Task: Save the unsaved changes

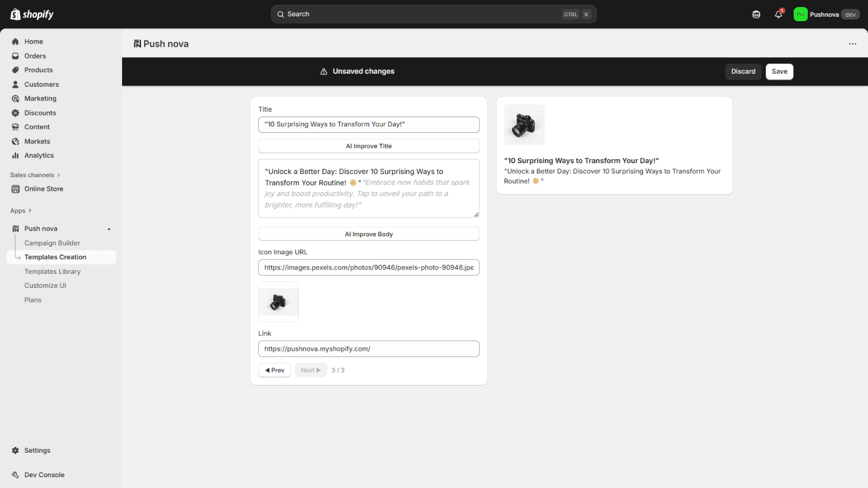Action: pyautogui.click(x=779, y=72)
